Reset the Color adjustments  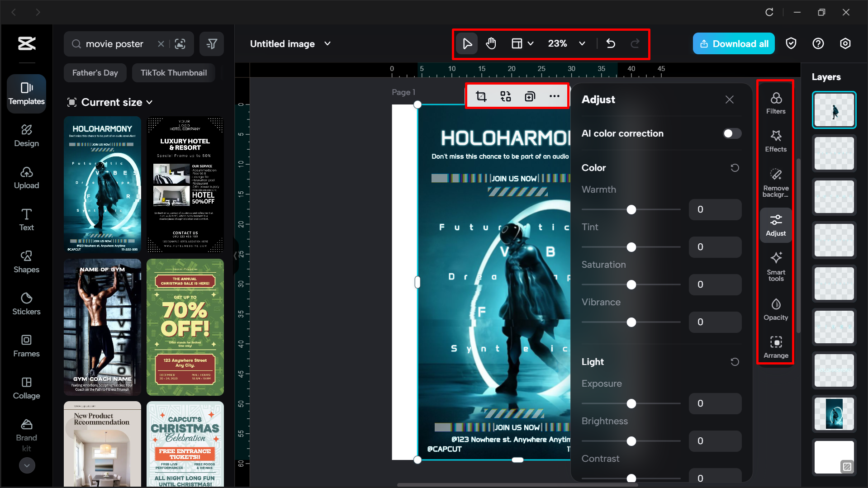(x=735, y=167)
